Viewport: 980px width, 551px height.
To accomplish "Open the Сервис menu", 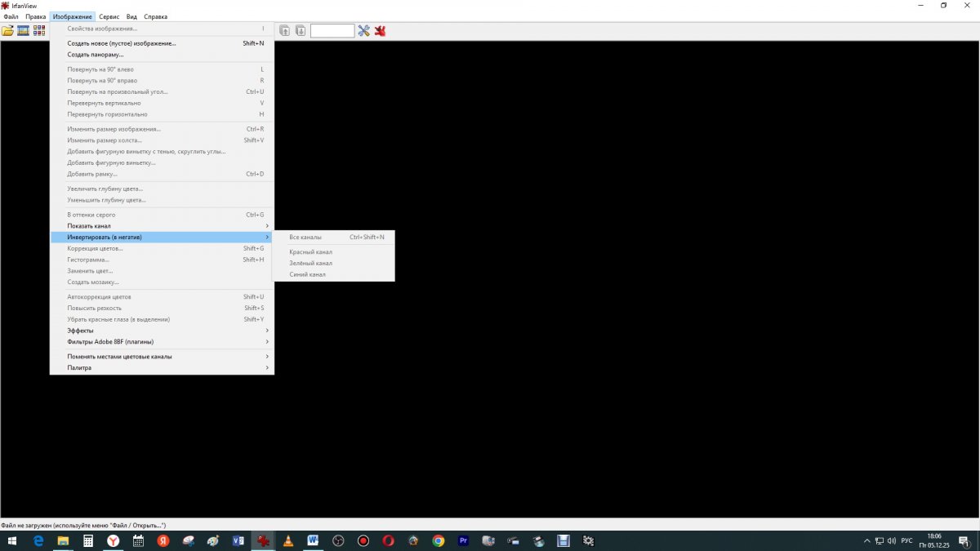I will click(x=109, y=16).
